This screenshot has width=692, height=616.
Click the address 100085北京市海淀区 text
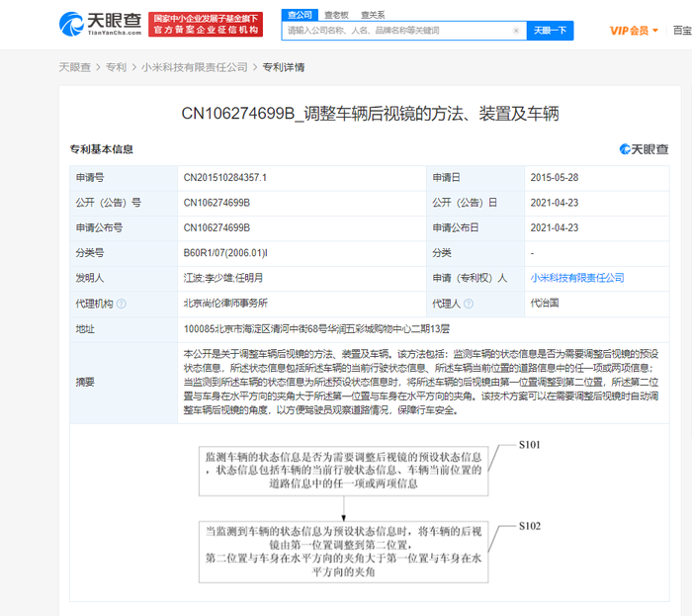316,328
